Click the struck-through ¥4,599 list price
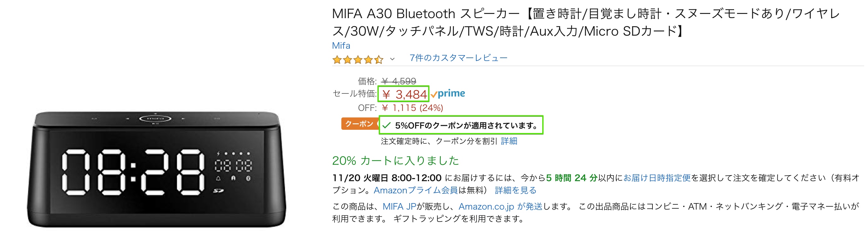This screenshot has width=868, height=231. tap(399, 81)
